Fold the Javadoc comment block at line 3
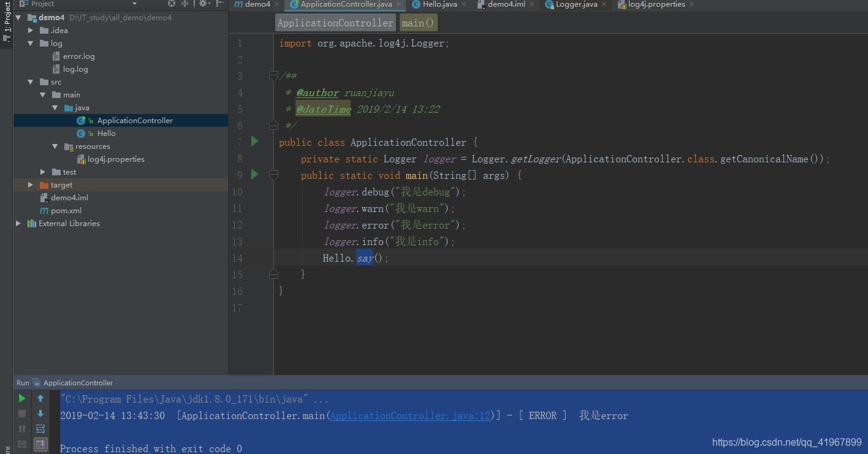This screenshot has width=868, height=454. pos(273,76)
